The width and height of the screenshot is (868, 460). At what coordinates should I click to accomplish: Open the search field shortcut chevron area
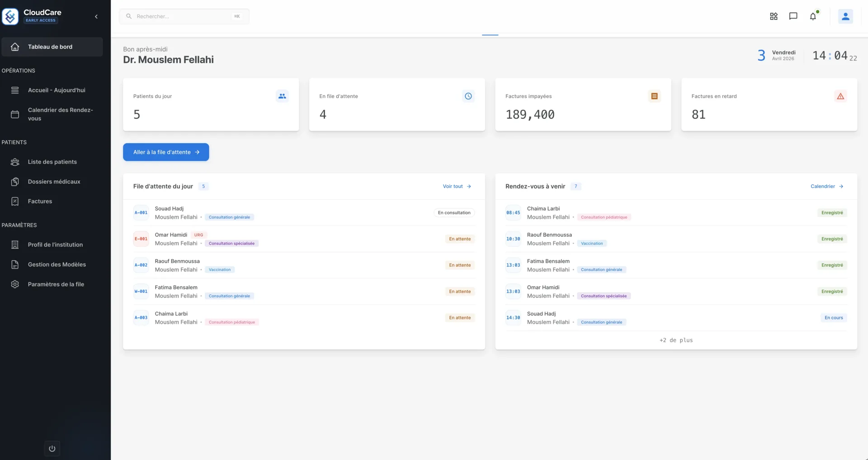pyautogui.click(x=237, y=16)
